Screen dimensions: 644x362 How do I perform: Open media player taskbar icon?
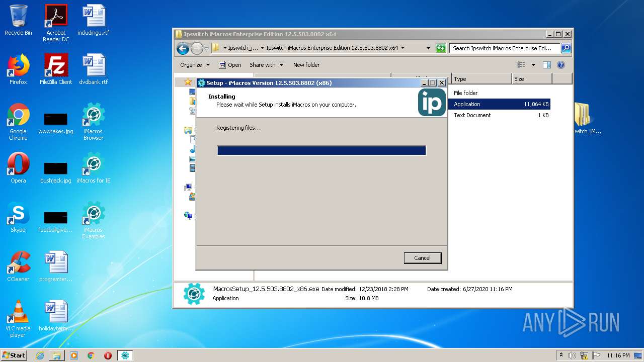coord(74,355)
